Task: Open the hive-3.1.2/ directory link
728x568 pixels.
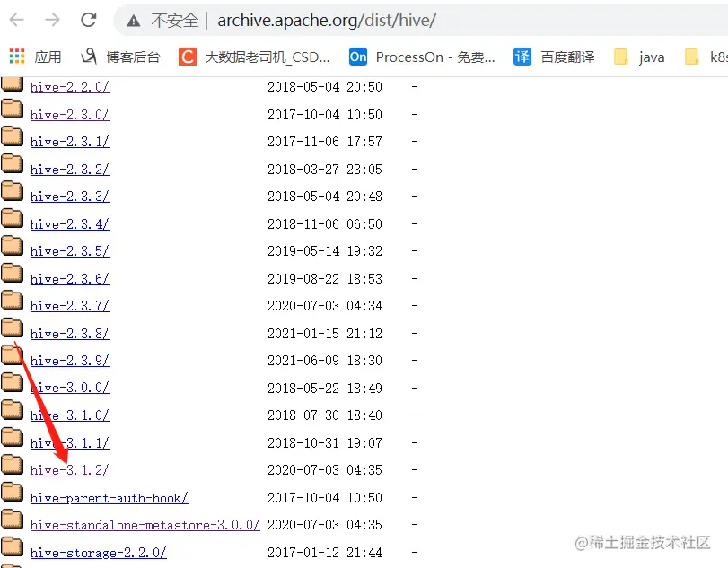Action: coord(70,470)
